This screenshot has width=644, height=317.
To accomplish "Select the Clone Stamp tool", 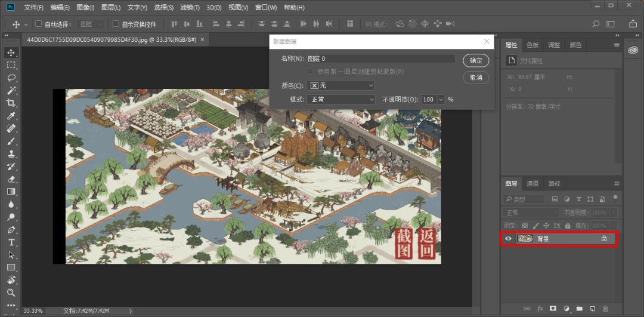I will pos(11,154).
